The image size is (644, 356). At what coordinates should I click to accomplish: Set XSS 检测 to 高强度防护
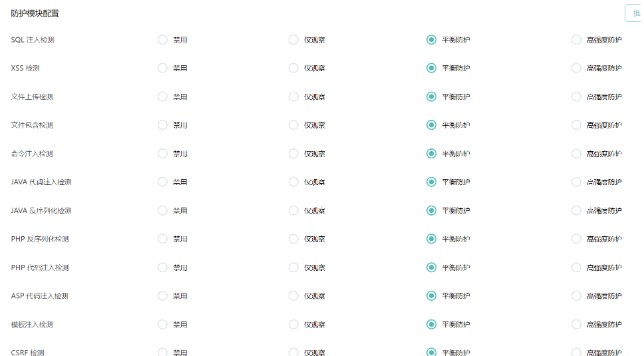coord(576,68)
